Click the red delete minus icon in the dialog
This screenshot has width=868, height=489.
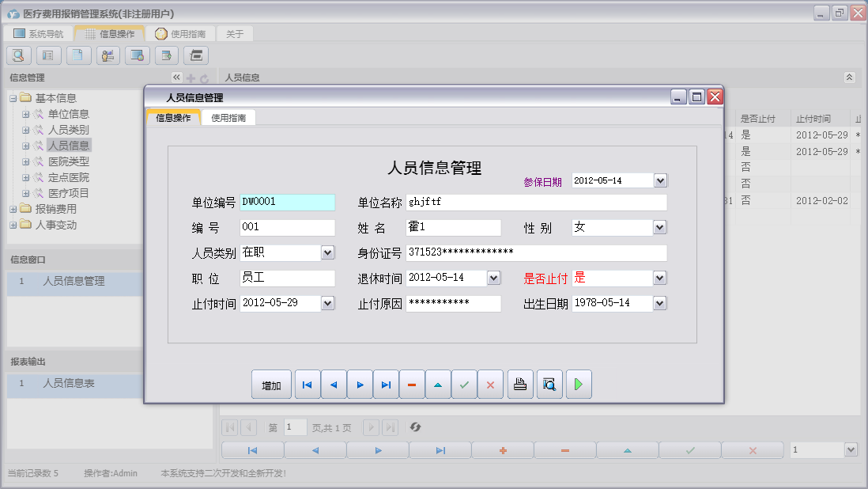click(412, 384)
